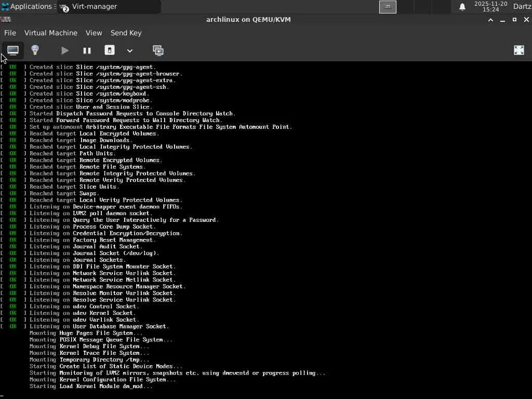Open the File menu
This screenshot has height=399, width=532.
coord(10,33)
